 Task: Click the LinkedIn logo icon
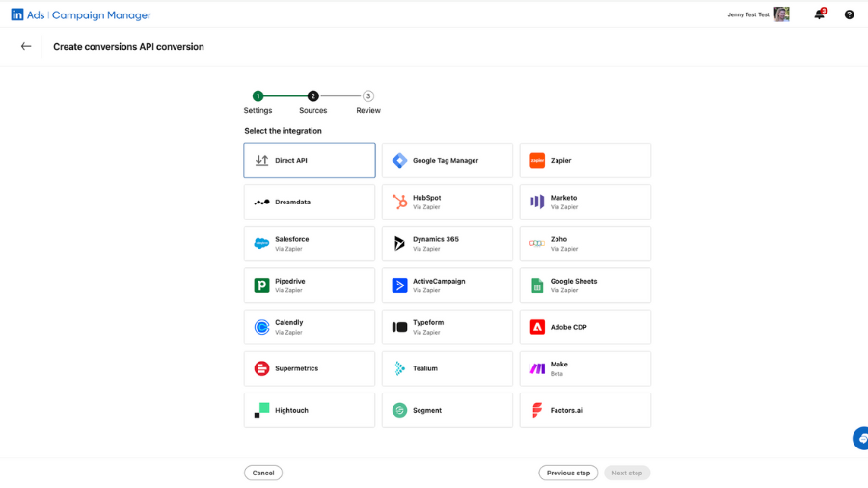17,14
